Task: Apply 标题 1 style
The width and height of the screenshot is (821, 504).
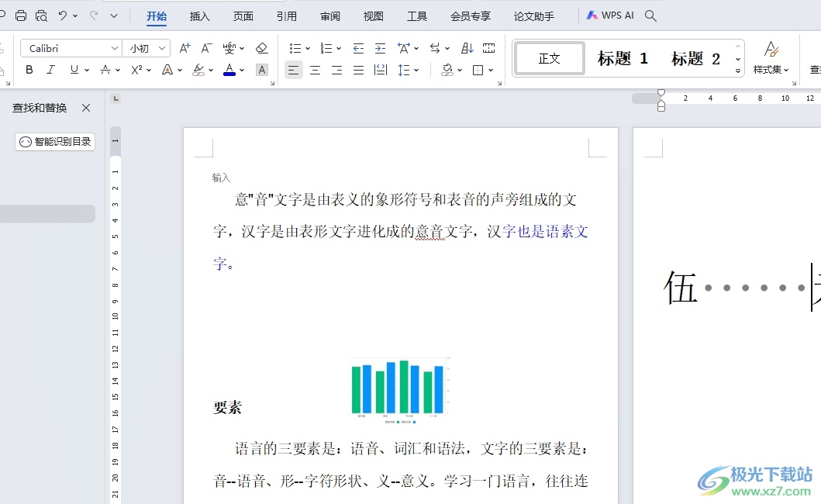Action: (x=623, y=58)
